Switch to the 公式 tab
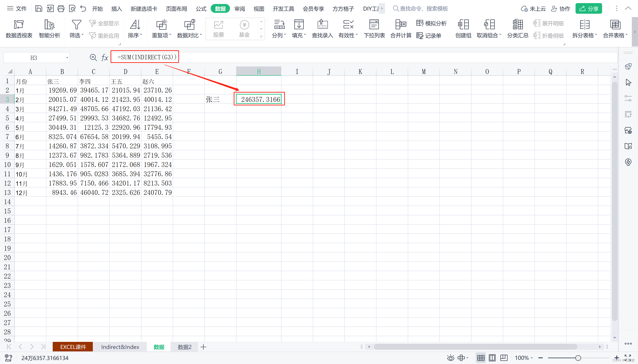 click(x=201, y=9)
